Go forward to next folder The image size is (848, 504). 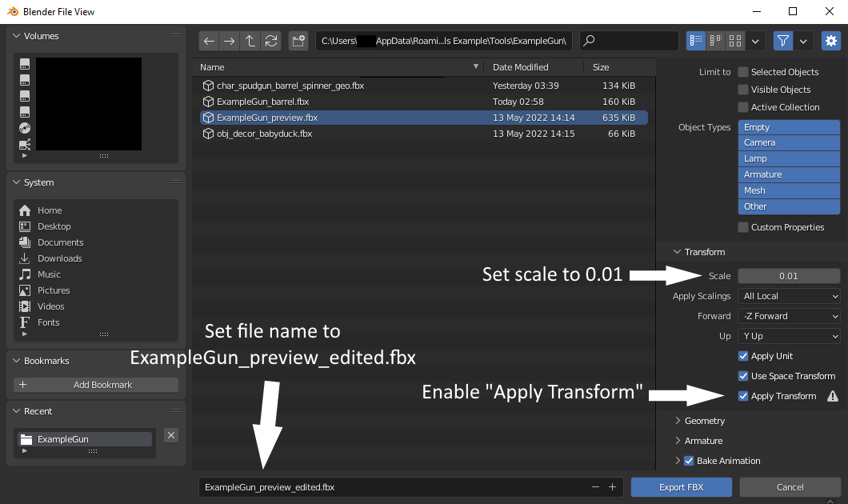click(230, 41)
